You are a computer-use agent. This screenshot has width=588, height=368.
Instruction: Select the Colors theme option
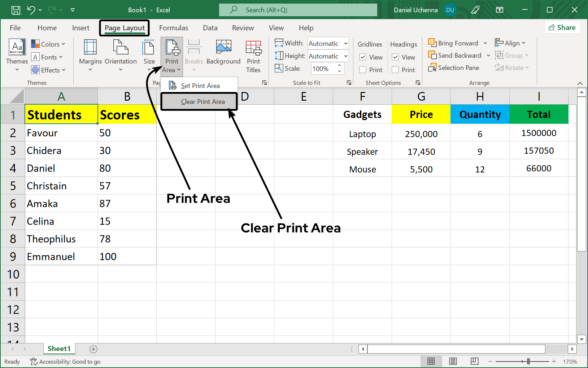coord(48,44)
